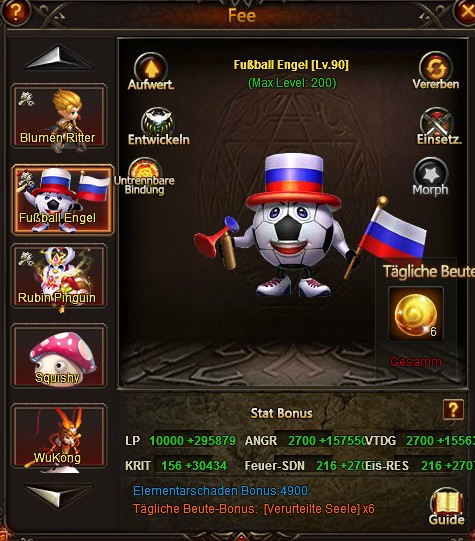Select the Squishy mushroom fairy
Image resolution: width=475 pixels, height=541 pixels.
[x=59, y=355]
